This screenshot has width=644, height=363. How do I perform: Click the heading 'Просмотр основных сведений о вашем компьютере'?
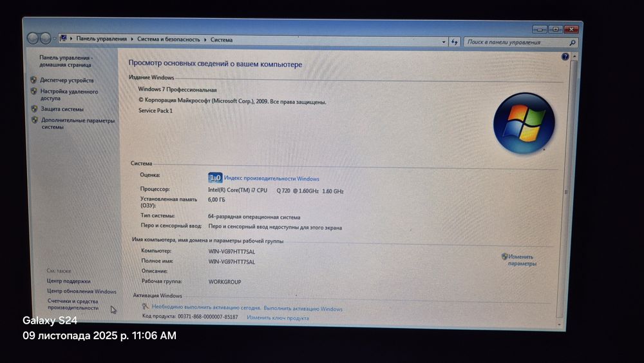215,64
